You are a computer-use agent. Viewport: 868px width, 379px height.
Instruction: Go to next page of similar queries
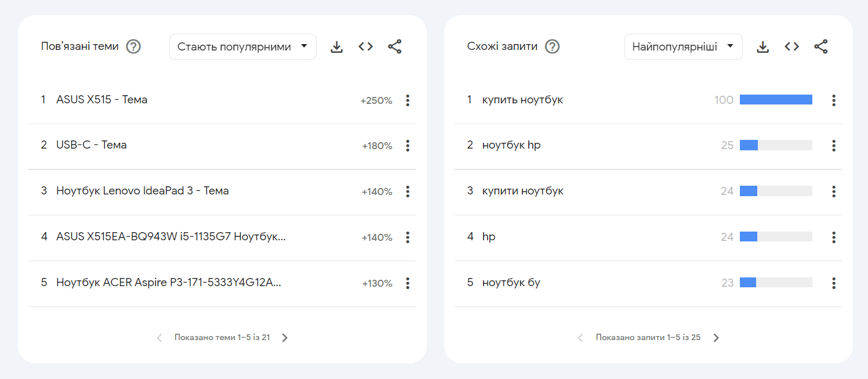pos(716,338)
